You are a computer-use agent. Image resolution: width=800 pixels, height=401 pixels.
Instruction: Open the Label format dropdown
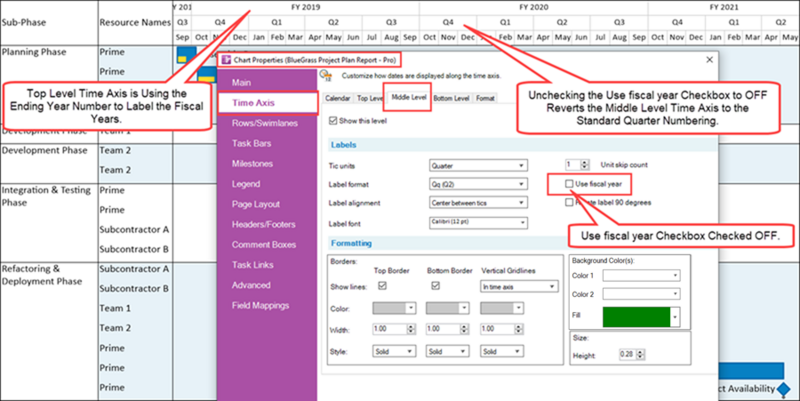478,184
